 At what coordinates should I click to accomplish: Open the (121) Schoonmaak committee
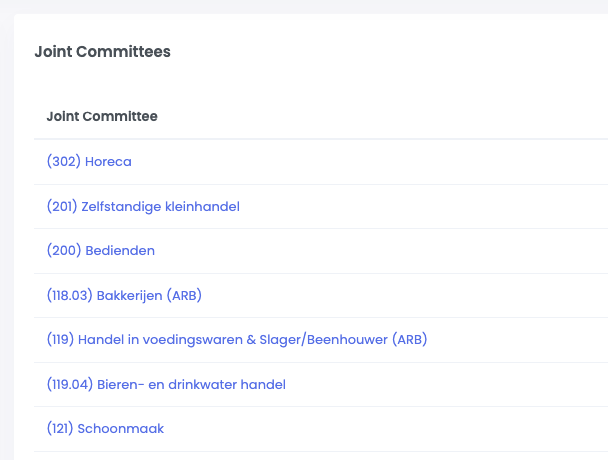tap(105, 429)
